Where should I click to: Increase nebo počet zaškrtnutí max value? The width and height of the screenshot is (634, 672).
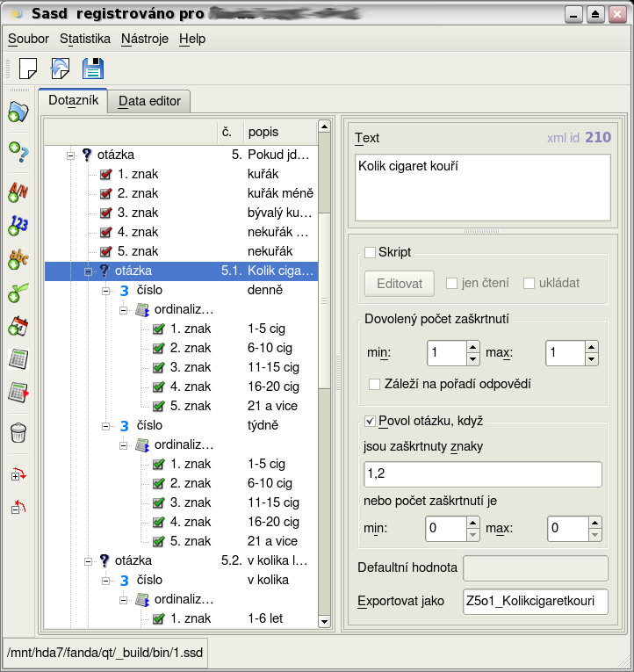(x=594, y=523)
